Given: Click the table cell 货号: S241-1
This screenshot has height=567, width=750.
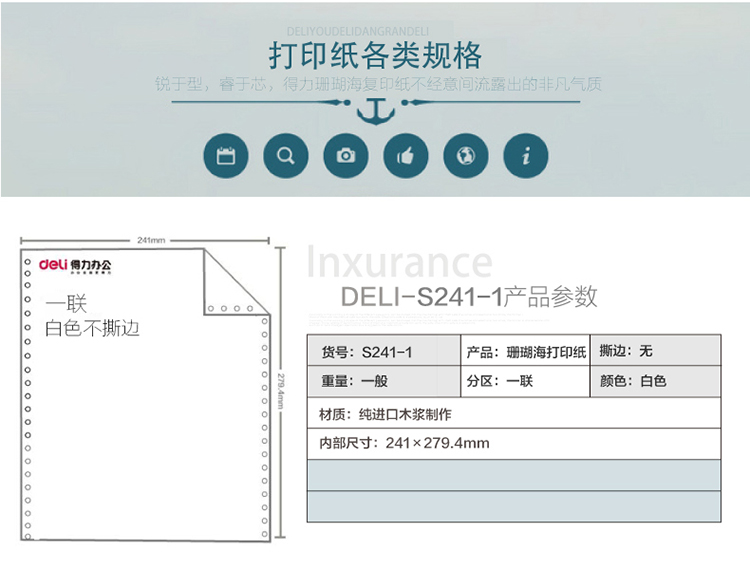Looking at the screenshot, I should [384, 351].
